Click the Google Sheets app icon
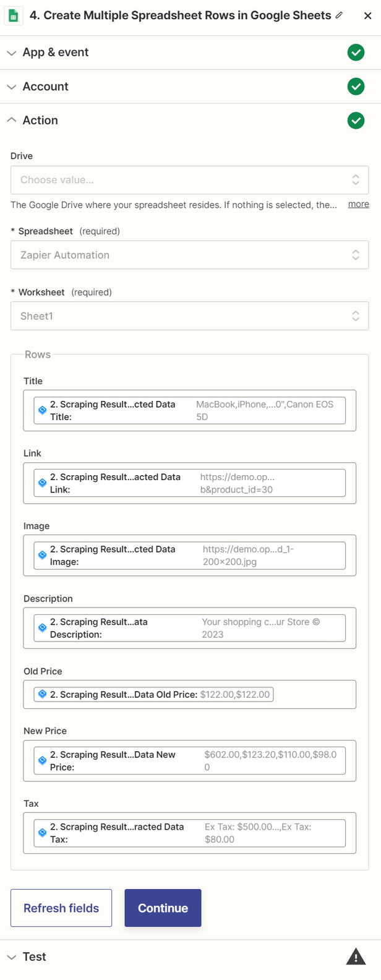 (x=14, y=15)
